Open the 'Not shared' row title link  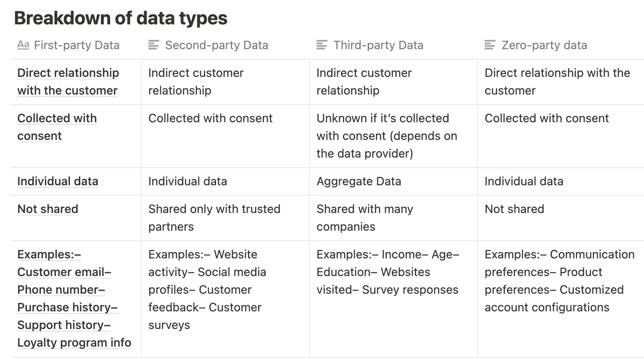click(x=48, y=209)
